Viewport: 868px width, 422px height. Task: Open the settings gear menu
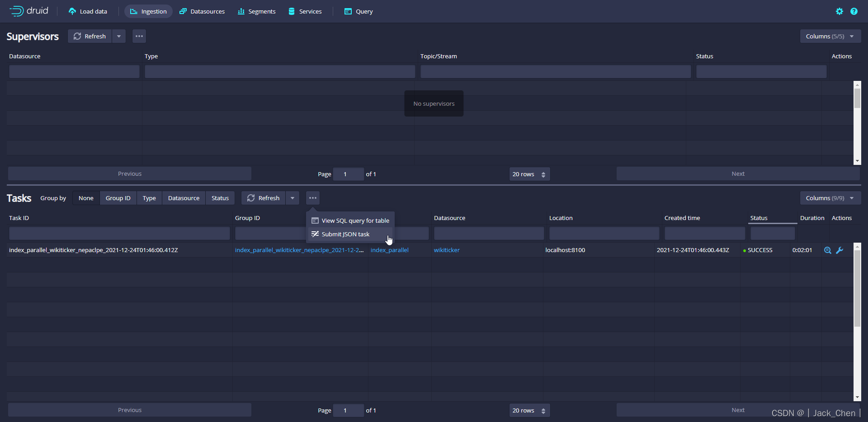[x=840, y=11]
